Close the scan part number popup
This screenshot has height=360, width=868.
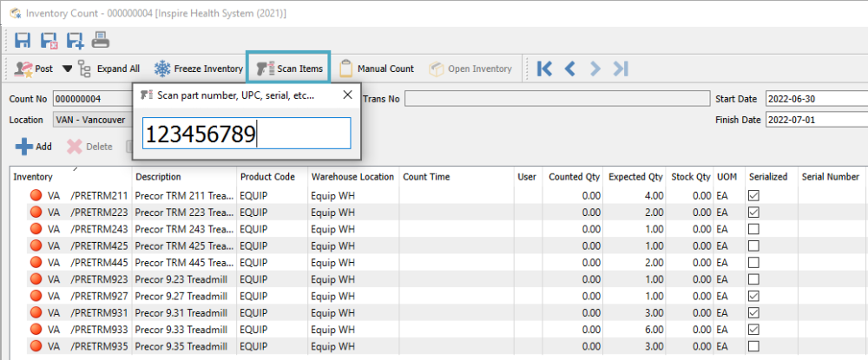pos(348,95)
